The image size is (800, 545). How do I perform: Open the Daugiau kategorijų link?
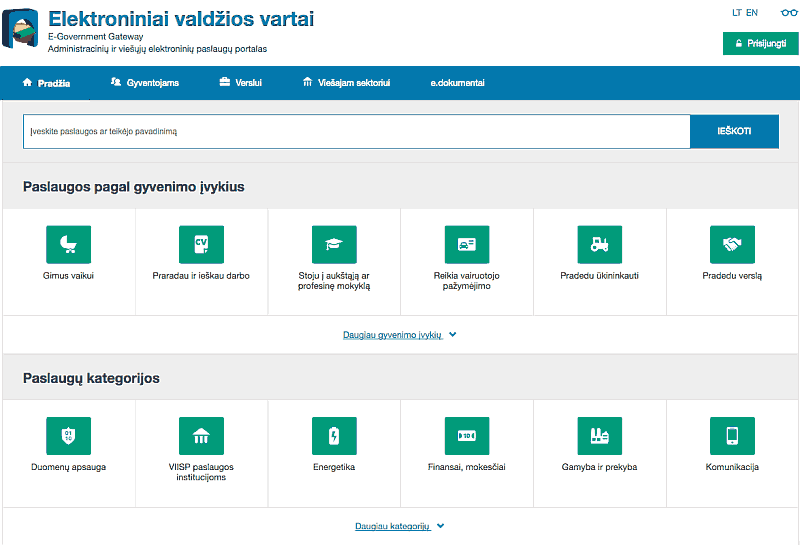[x=393, y=526]
